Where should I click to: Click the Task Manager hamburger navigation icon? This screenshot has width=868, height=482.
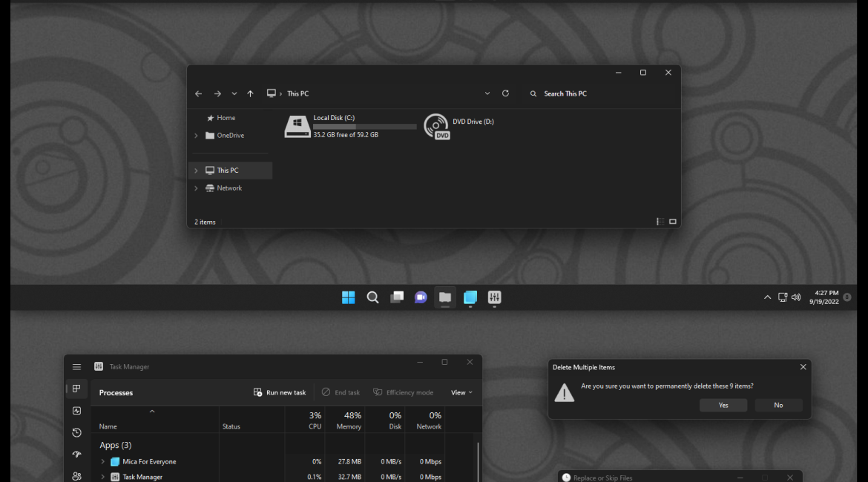(x=76, y=367)
